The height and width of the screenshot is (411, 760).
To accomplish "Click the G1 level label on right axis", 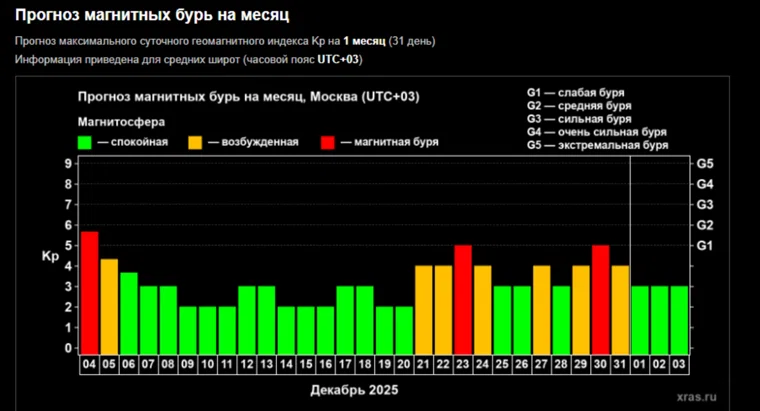I will coord(704,245).
